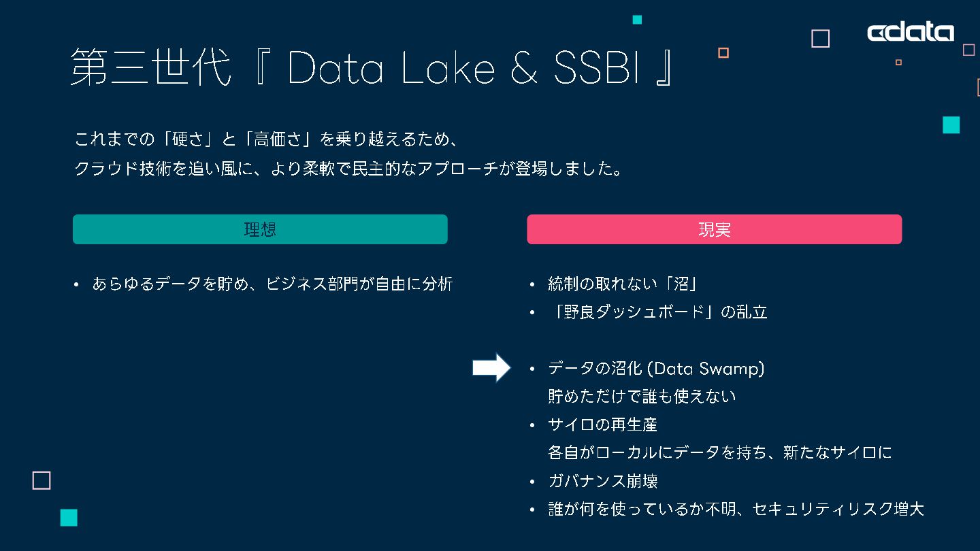Click the solid teal square near the bottom-left

pyautogui.click(x=69, y=518)
